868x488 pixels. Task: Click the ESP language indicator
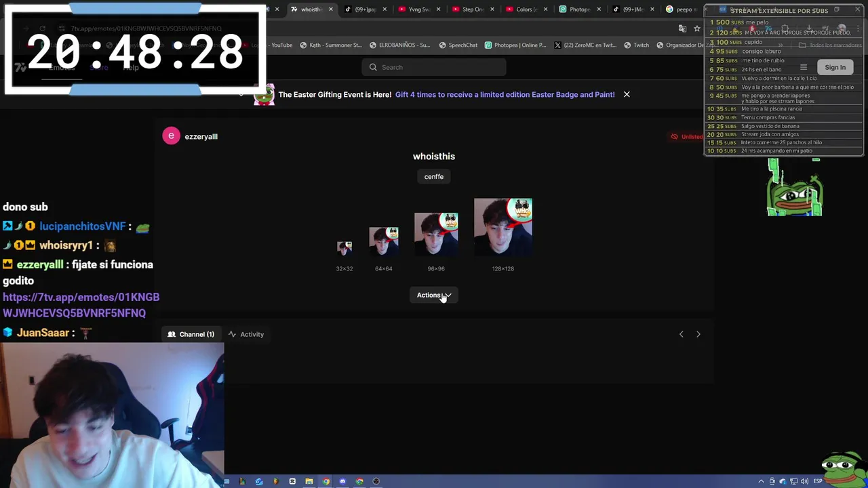pyautogui.click(x=818, y=481)
